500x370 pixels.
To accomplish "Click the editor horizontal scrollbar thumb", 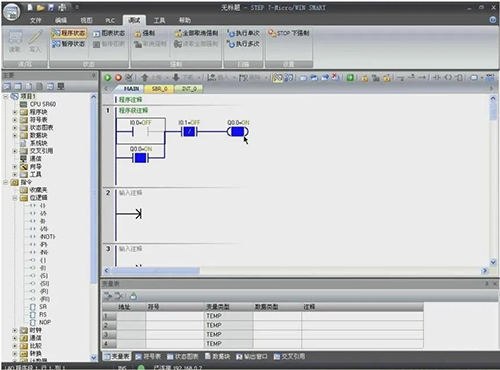I will [x=155, y=271].
